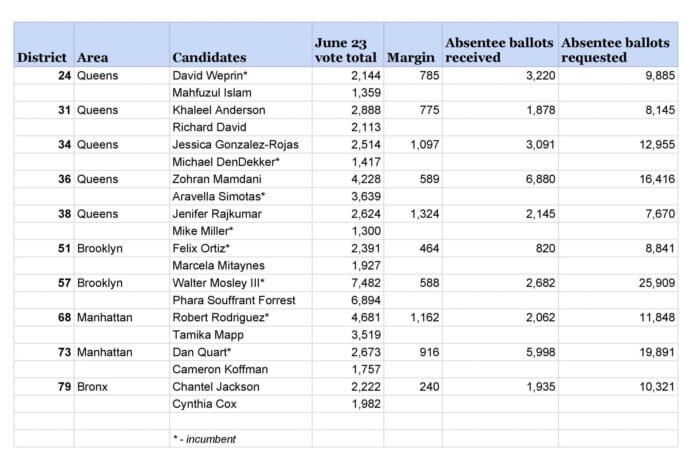Select the Margin column header
700x463 pixels.
tap(413, 45)
